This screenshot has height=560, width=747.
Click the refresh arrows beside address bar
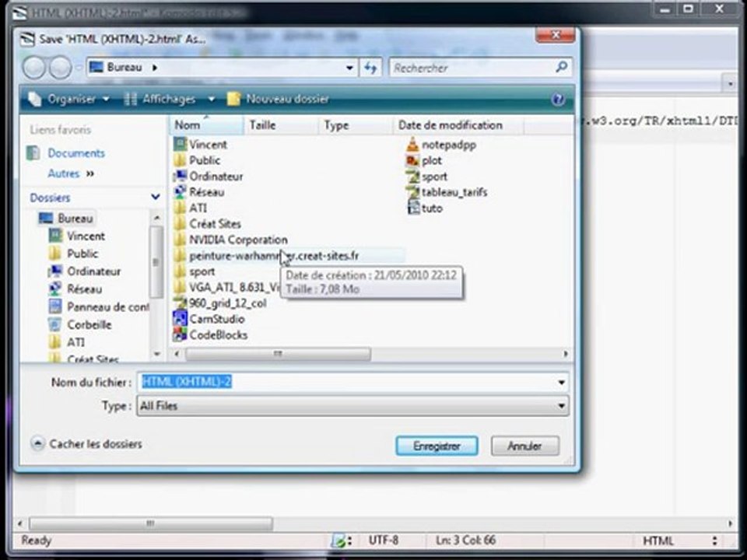(370, 68)
